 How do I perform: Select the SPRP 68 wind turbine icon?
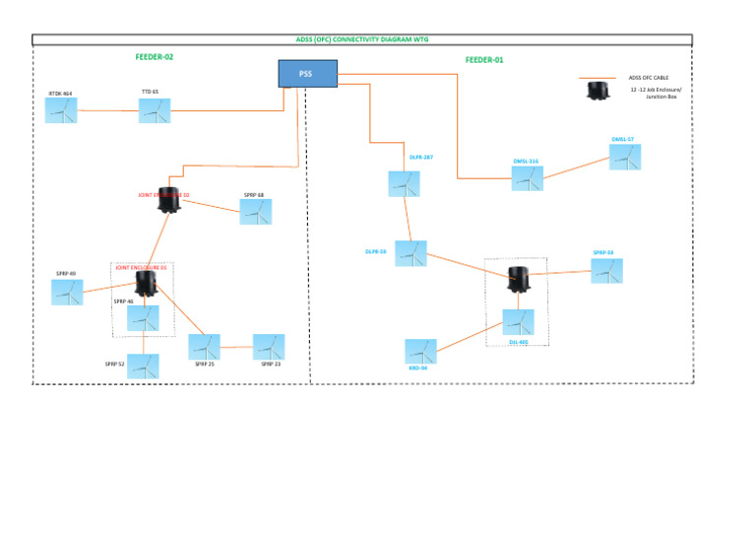(256, 212)
